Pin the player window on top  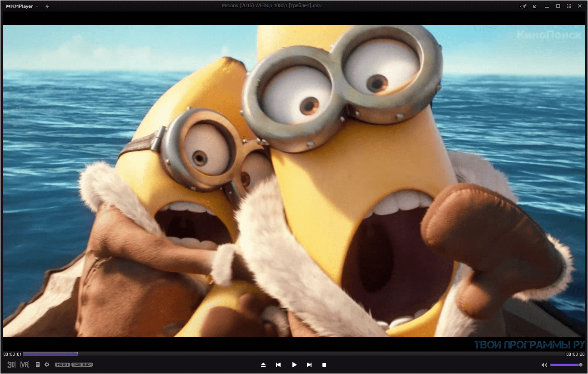[523, 6]
